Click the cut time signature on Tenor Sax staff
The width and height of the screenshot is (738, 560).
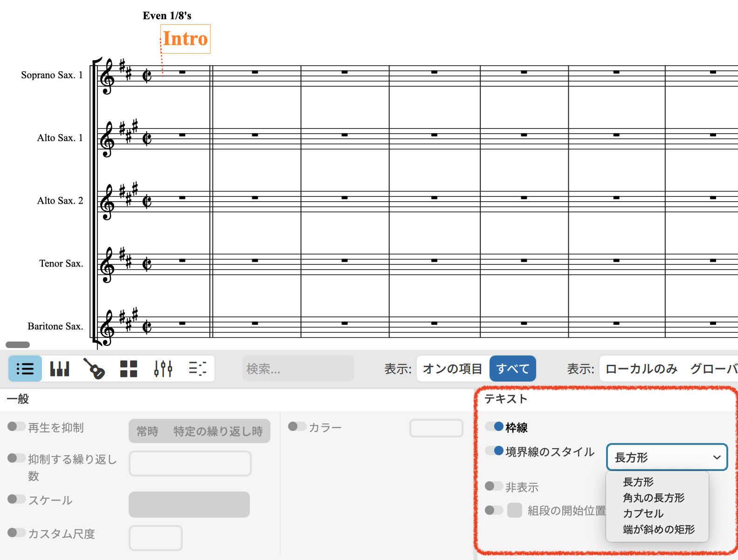[147, 264]
